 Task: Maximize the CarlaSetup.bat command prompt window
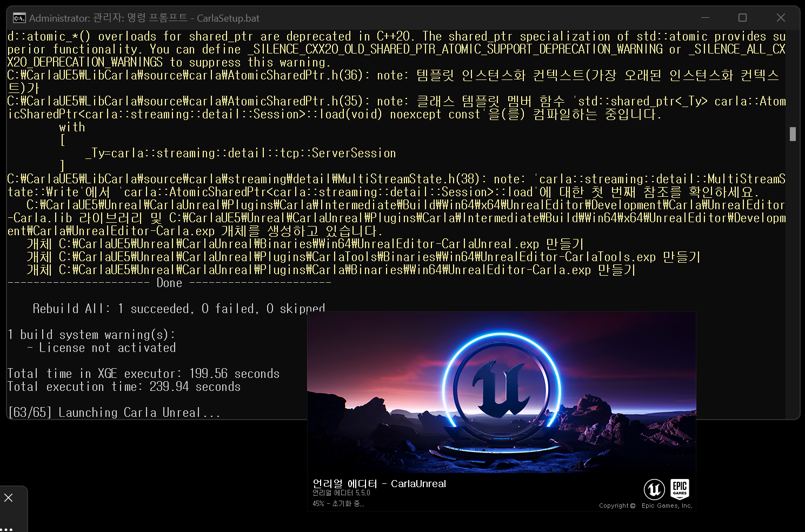(742, 18)
